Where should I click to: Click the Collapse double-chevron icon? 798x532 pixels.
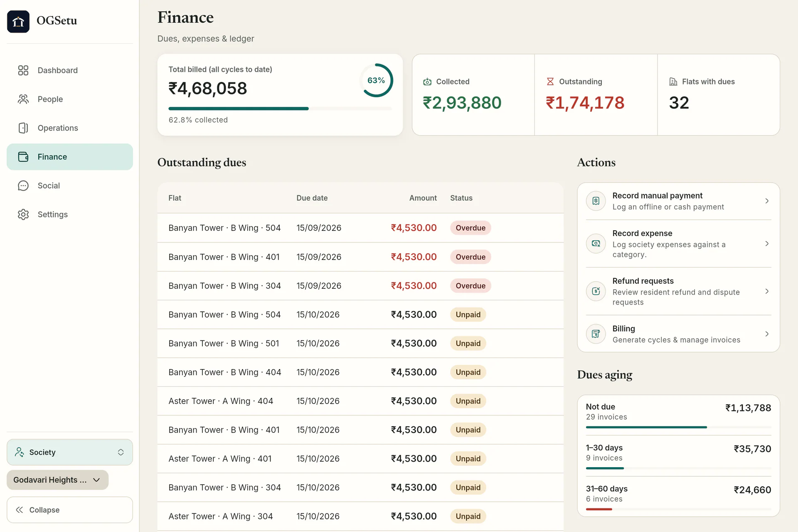(x=19, y=510)
